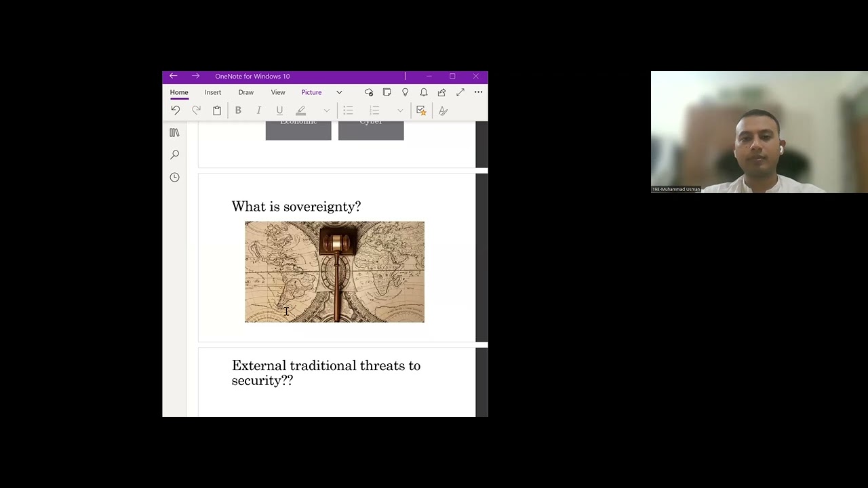The image size is (868, 488).
Task: Expand the ribbon tabs overflow chevron
Action: click(339, 92)
